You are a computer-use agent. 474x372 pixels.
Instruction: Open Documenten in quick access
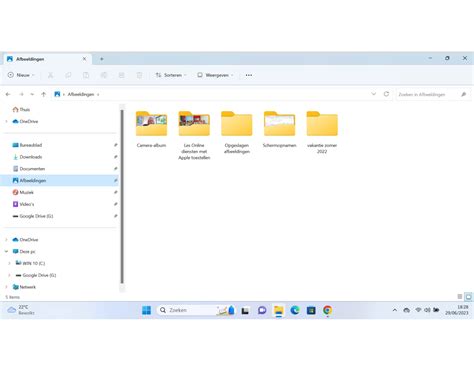[x=29, y=169]
